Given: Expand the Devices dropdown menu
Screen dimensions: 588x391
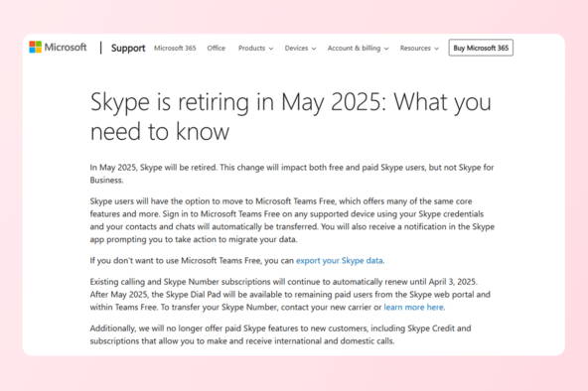Looking at the screenshot, I should (x=300, y=48).
